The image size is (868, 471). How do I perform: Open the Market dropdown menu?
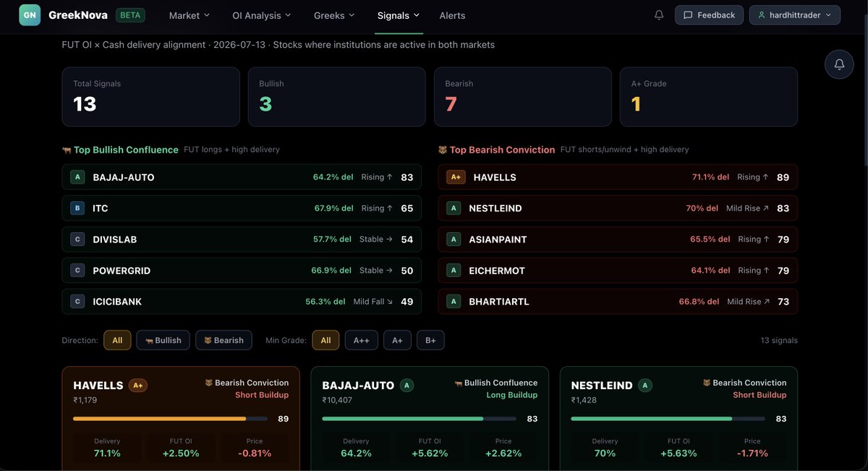click(189, 15)
